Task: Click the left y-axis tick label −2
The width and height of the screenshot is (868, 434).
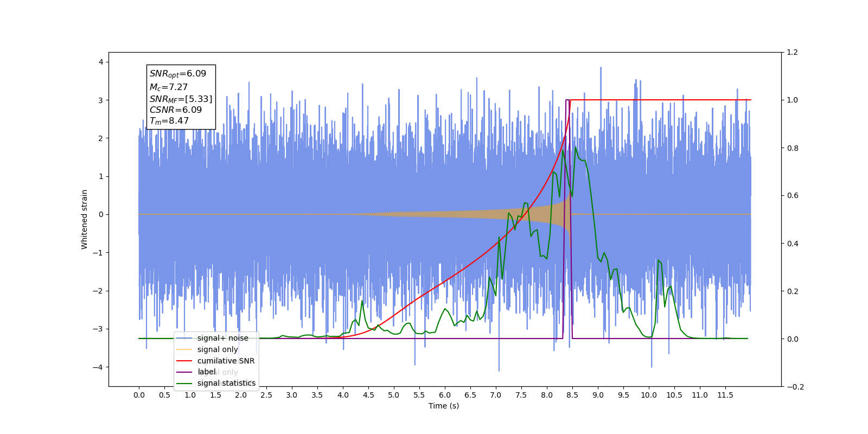Action: click(x=98, y=291)
